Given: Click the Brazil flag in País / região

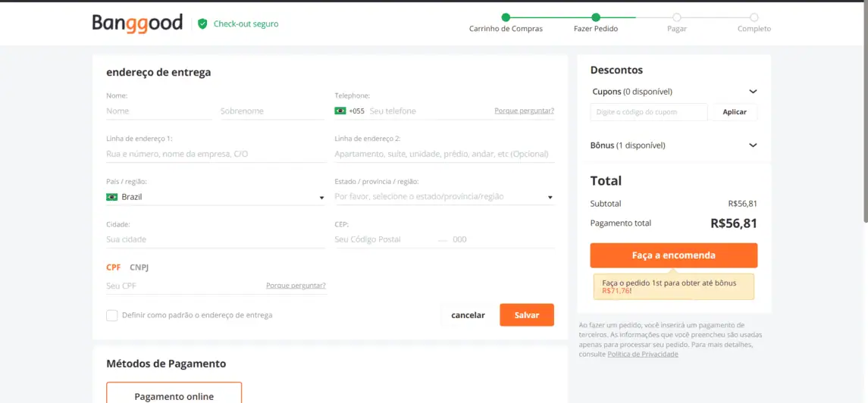Looking at the screenshot, I should click(x=112, y=197).
